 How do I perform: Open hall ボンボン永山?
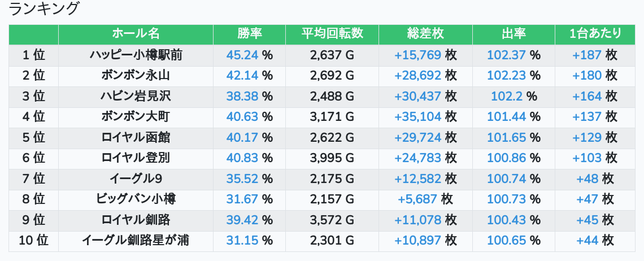(x=136, y=76)
